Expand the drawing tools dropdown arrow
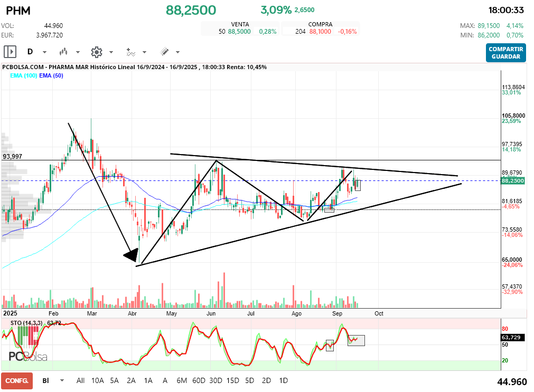Viewport: 534px width, 392px height. point(178,52)
